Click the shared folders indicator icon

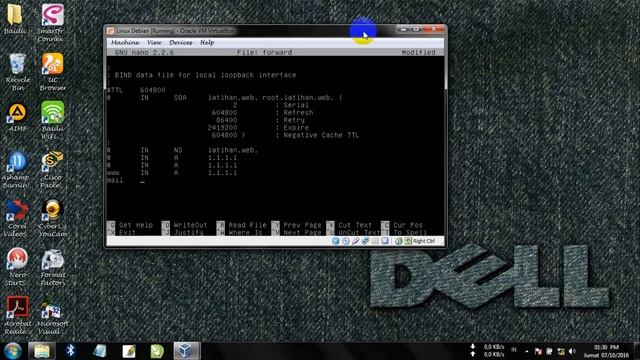click(x=375, y=241)
